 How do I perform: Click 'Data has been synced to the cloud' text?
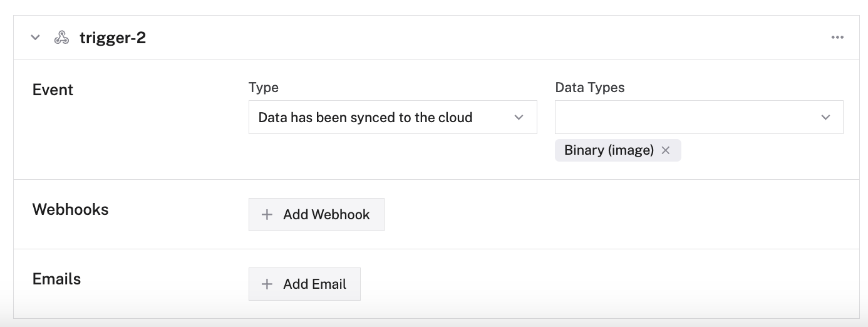pyautogui.click(x=365, y=117)
